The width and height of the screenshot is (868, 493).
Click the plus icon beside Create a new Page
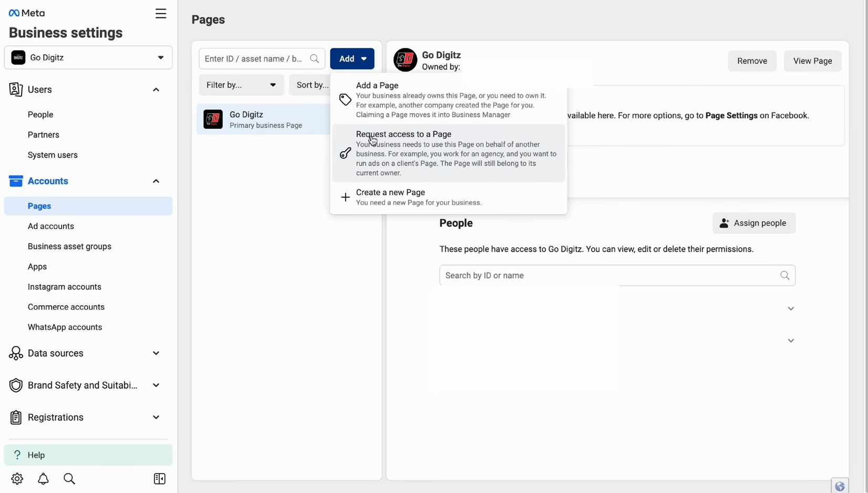(345, 198)
